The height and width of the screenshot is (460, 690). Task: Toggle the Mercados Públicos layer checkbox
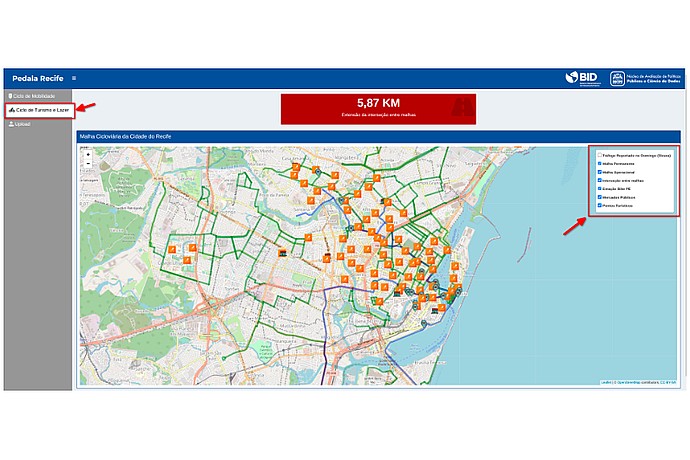pos(599,197)
